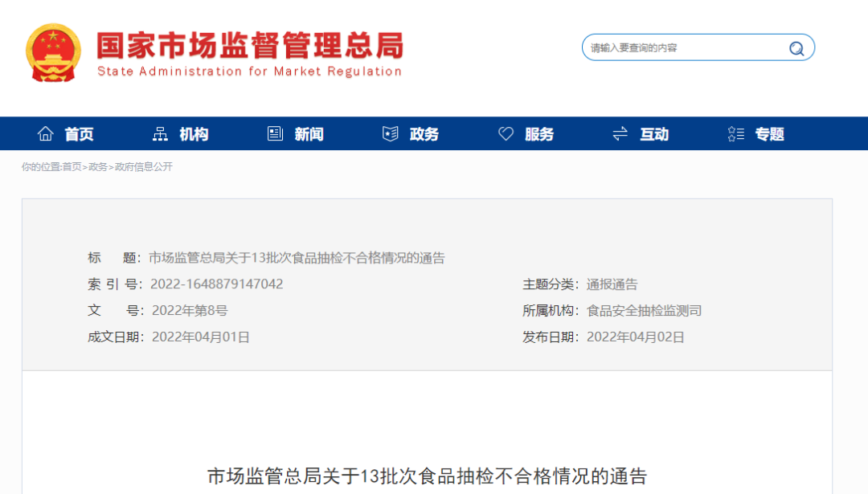Click the newspaper icon beside 新闻
Image resolution: width=868 pixels, height=494 pixels.
pos(276,134)
